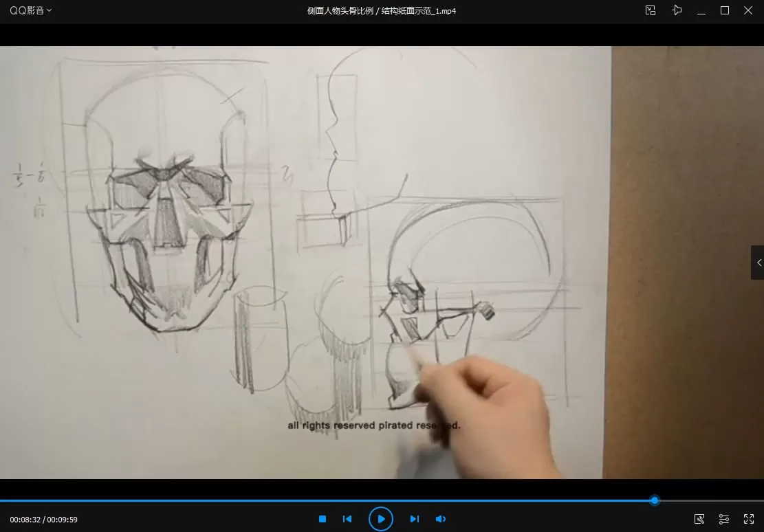
Task: Stop video playback
Action: [x=322, y=519]
